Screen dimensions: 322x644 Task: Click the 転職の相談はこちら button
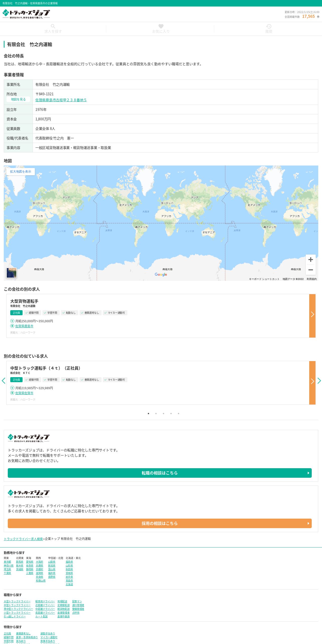(x=159, y=473)
